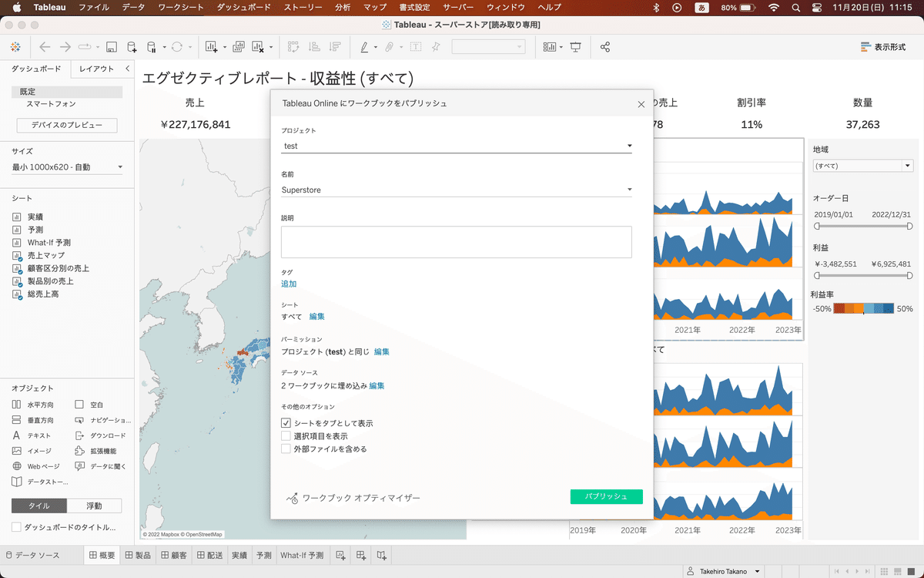This screenshot has width=924, height=578.
Task: Click the New Worksheet chart icon in toolbar
Action: tap(211, 47)
